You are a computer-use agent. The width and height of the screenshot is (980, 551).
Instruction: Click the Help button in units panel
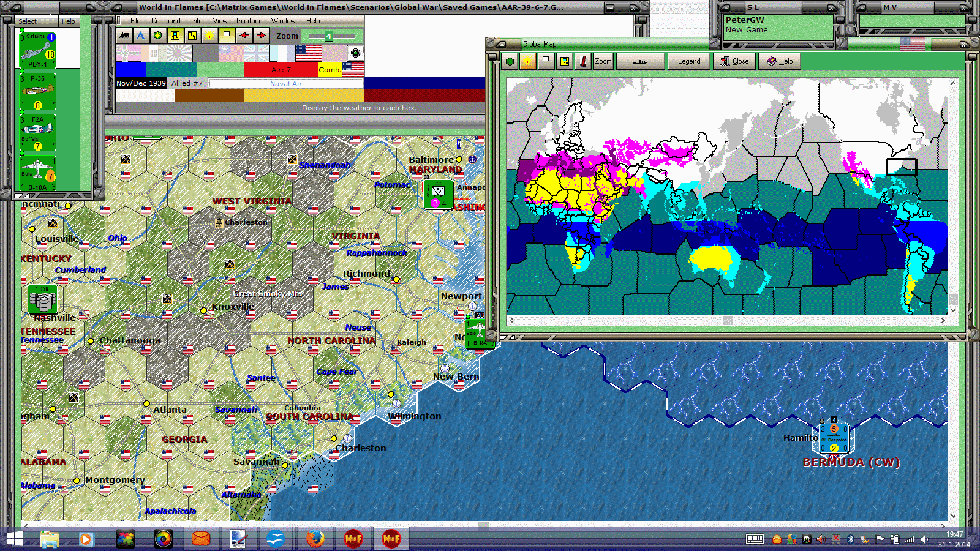pos(68,21)
